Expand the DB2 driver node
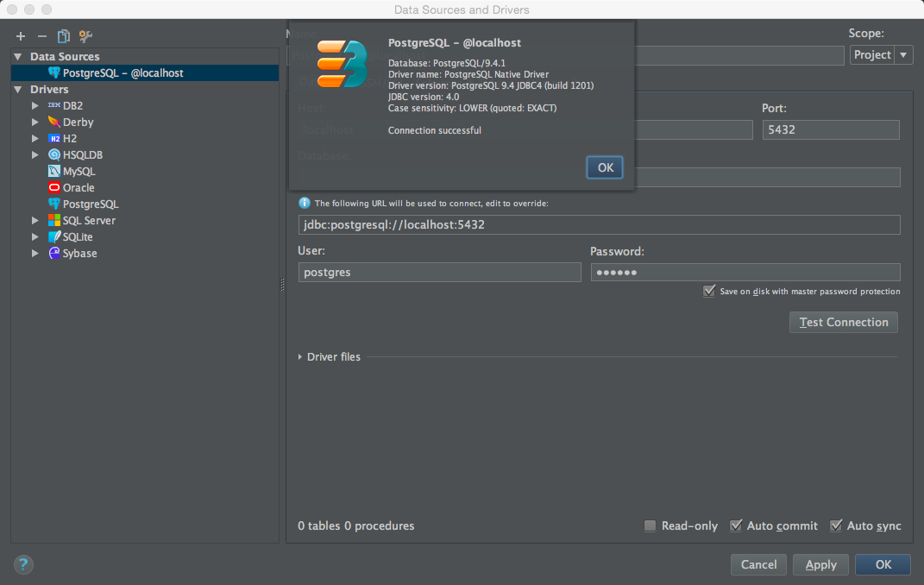Screen dimensions: 924x585 [x=35, y=105]
